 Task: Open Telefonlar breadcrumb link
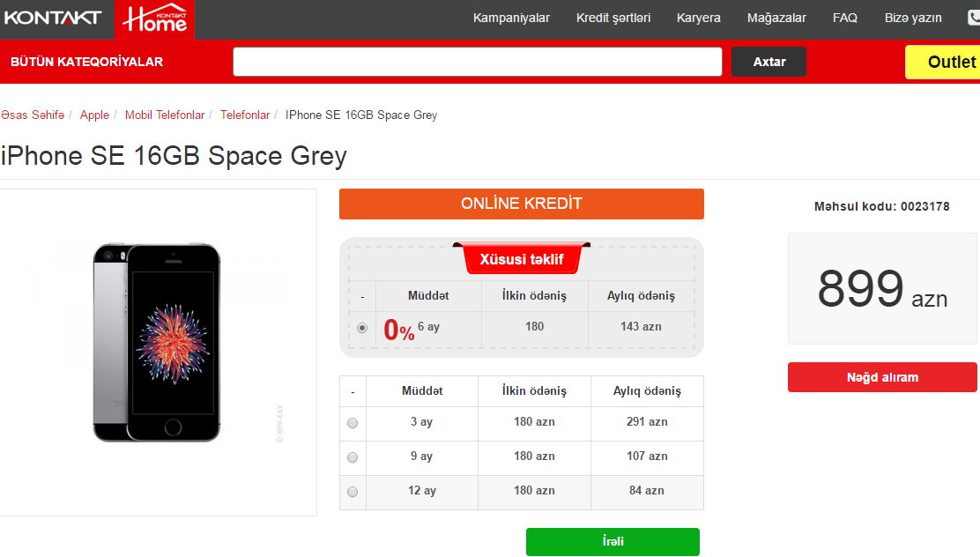[x=245, y=115]
